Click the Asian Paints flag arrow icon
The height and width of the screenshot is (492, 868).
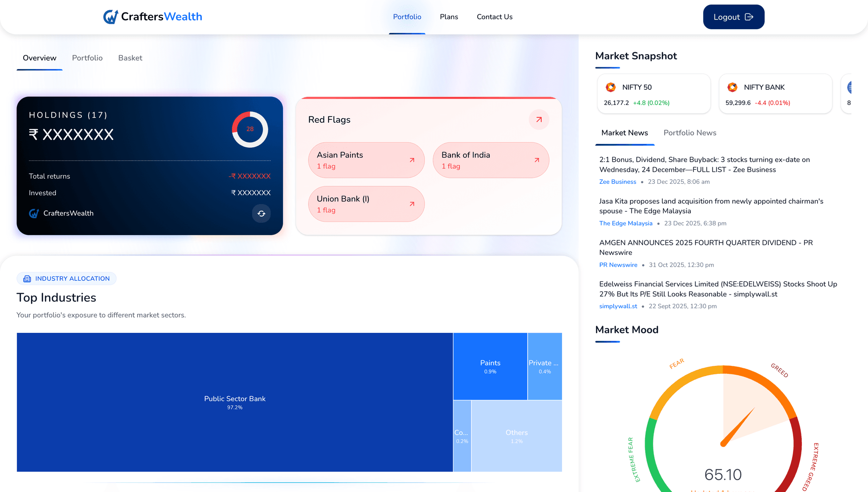(412, 160)
